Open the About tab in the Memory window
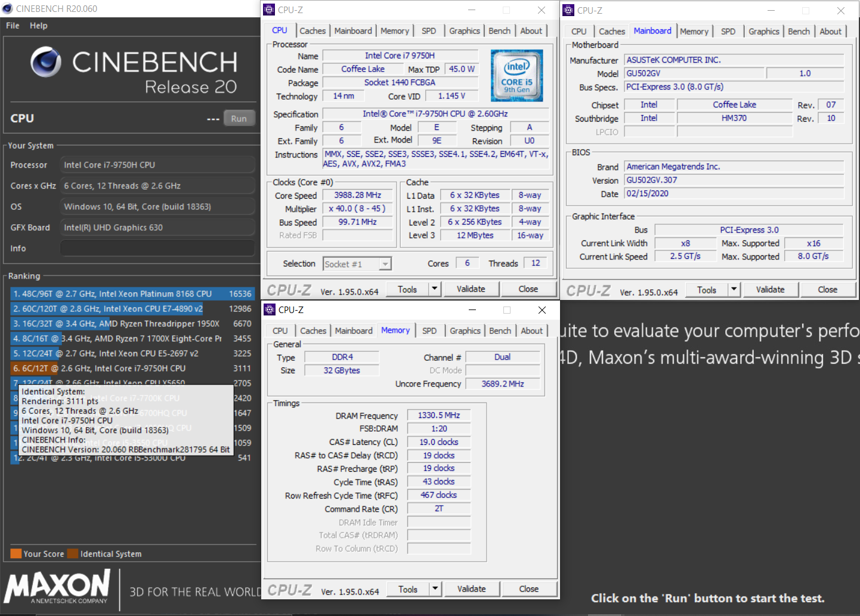Screen dimensions: 860x616 click(532, 331)
